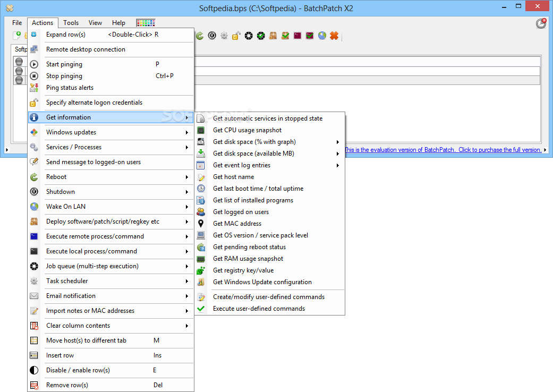Expand the Services / Processes submenu
This screenshot has width=553, height=392.
pos(110,147)
